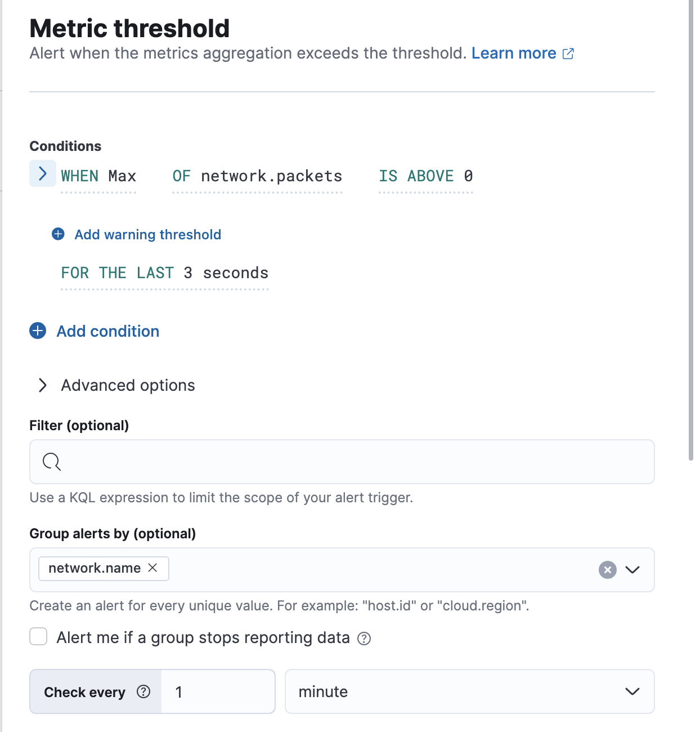Toggle the warning threshold option

coord(147,234)
